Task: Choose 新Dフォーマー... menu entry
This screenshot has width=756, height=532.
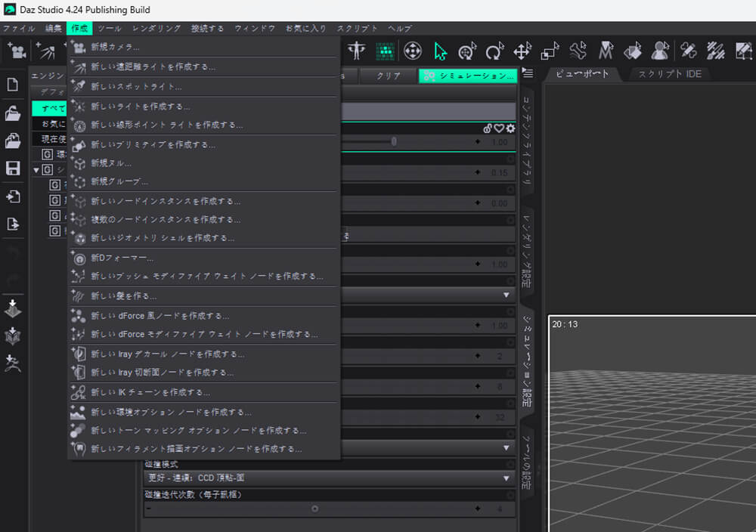Action: coord(204,258)
